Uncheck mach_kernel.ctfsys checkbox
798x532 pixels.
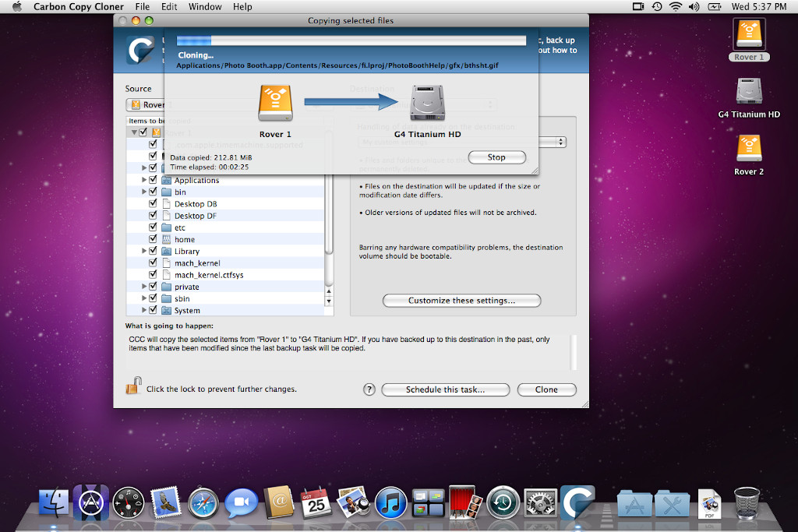coord(153,274)
